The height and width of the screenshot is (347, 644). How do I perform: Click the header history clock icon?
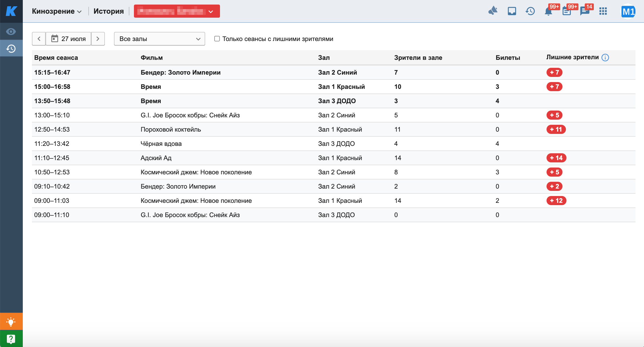click(530, 11)
